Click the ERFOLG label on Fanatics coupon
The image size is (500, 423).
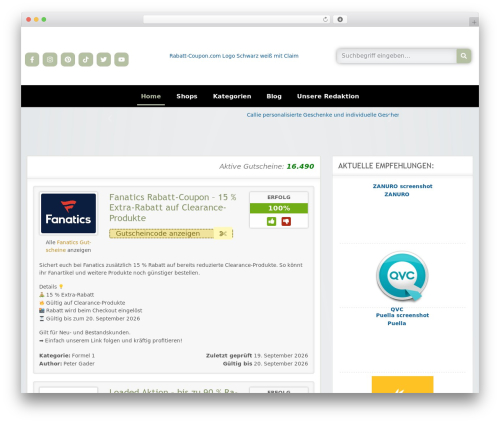[279, 197]
